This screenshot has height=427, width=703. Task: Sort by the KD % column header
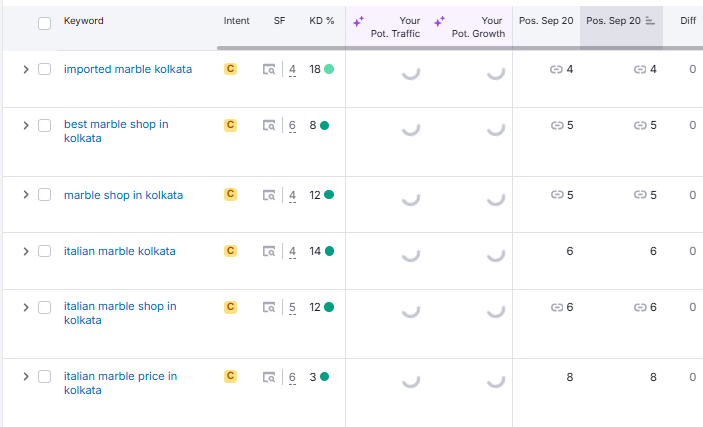click(321, 21)
